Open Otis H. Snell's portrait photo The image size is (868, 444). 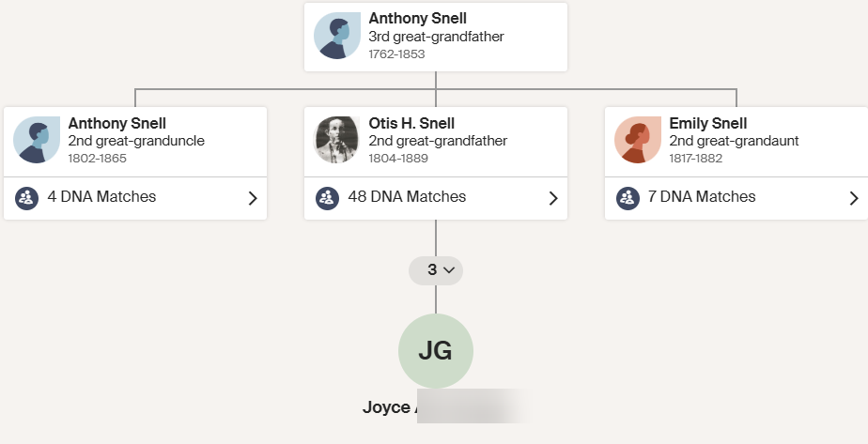click(336, 141)
